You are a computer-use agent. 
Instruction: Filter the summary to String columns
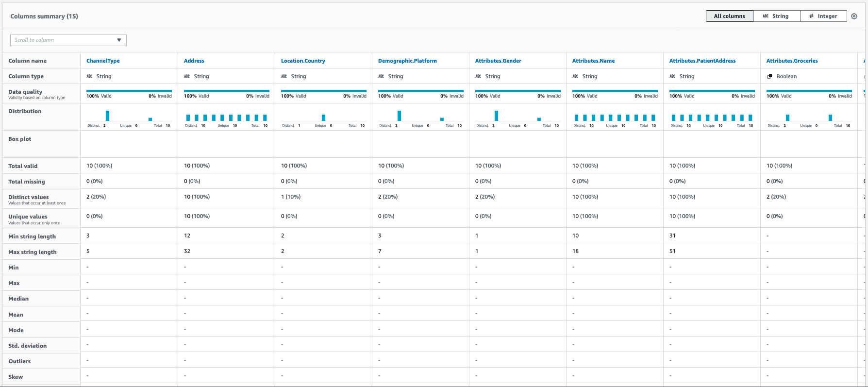tap(776, 16)
